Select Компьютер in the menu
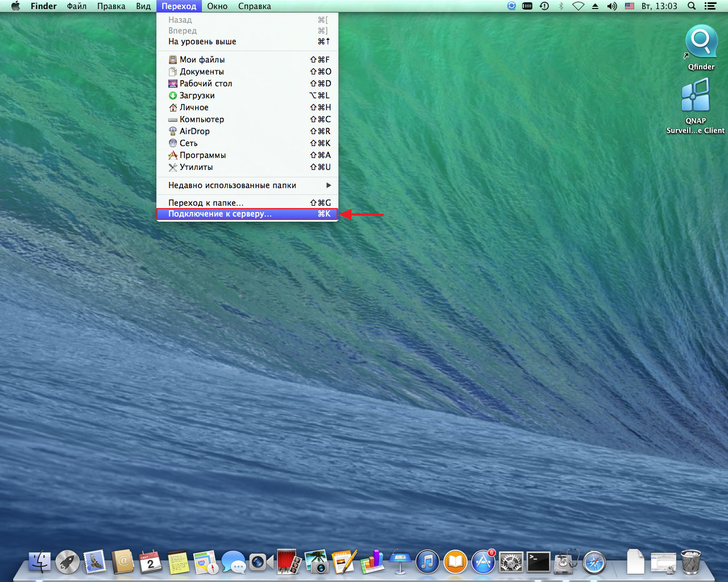 [x=247, y=119]
